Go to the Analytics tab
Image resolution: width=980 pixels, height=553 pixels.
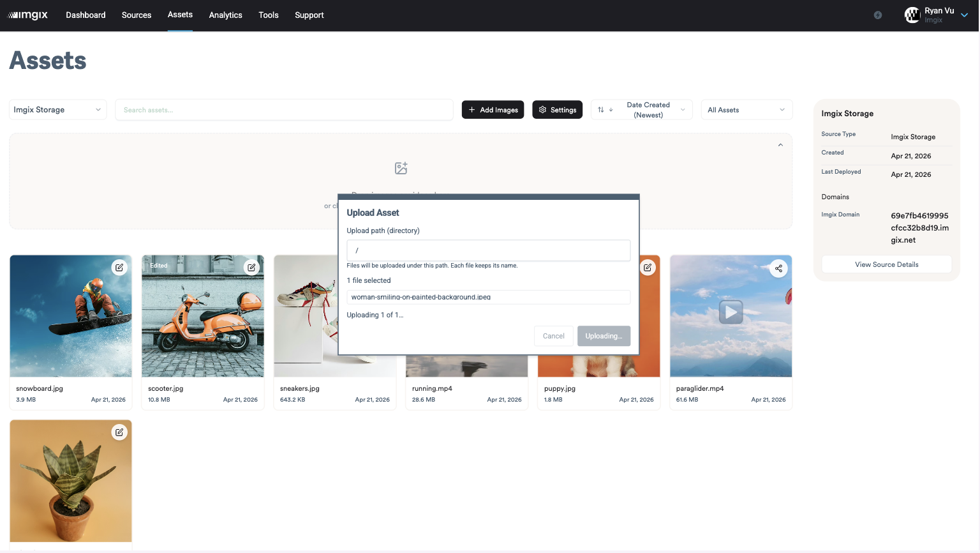tap(225, 15)
